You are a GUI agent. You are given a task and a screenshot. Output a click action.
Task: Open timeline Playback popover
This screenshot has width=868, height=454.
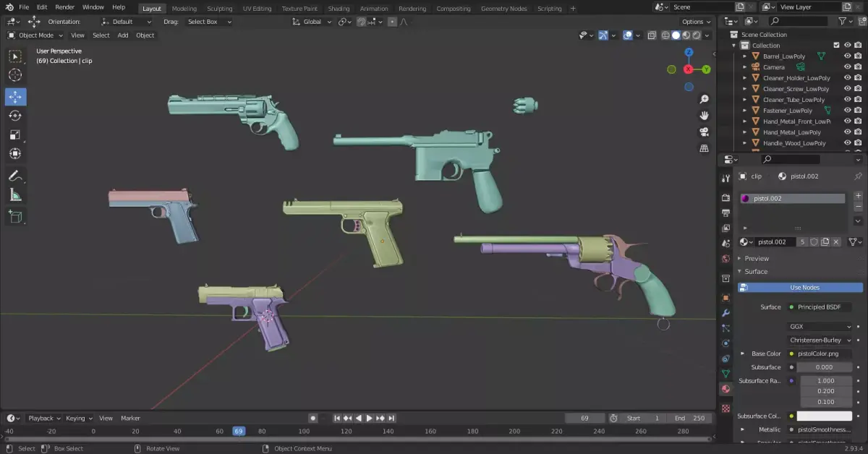pyautogui.click(x=43, y=418)
